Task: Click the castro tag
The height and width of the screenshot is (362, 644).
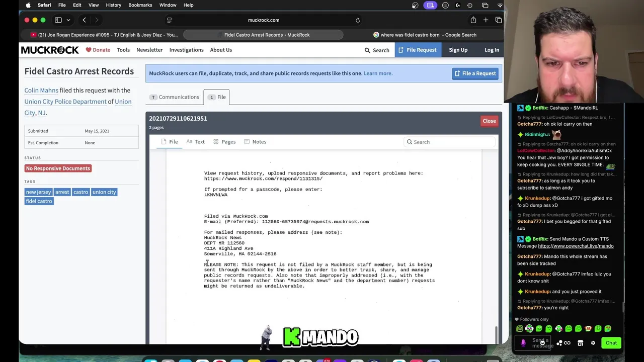Action: tap(80, 192)
